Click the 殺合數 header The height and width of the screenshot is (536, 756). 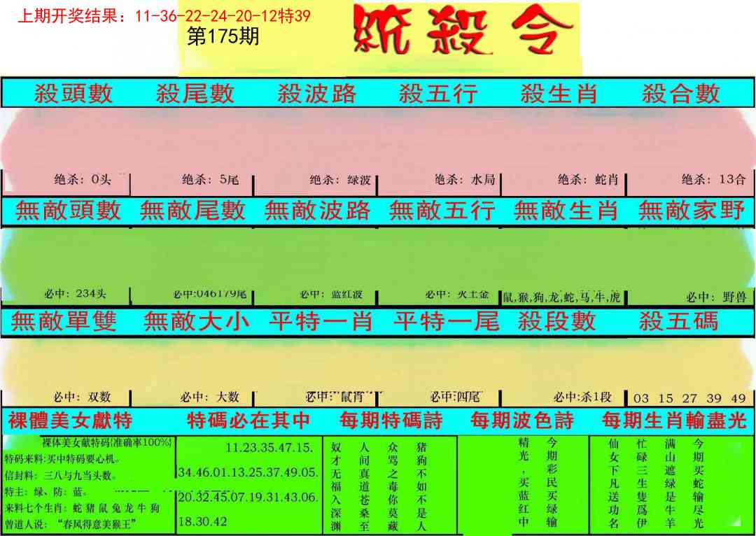point(680,94)
